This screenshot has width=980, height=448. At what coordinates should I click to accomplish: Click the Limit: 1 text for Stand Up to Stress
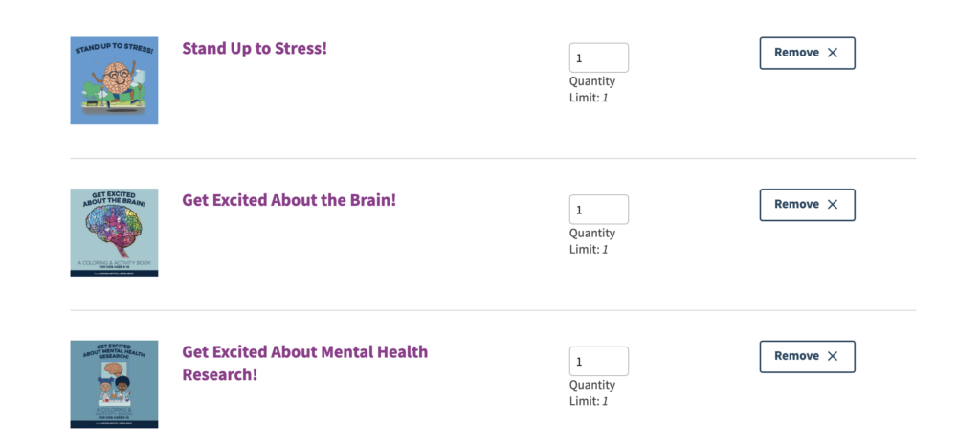pos(589,98)
